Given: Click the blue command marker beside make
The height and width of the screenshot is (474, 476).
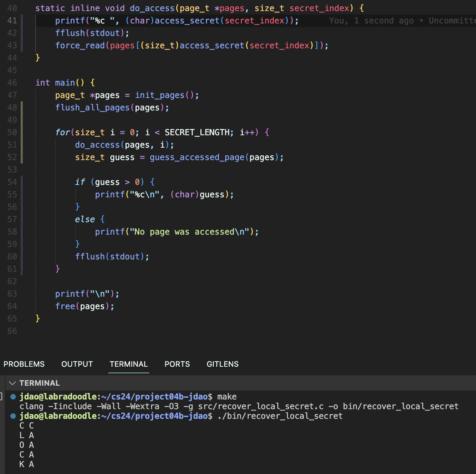Looking at the screenshot, I should (13, 397).
